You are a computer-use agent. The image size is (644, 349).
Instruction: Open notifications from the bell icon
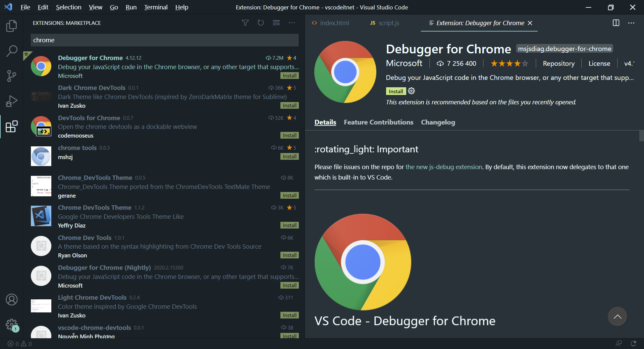coord(633,344)
